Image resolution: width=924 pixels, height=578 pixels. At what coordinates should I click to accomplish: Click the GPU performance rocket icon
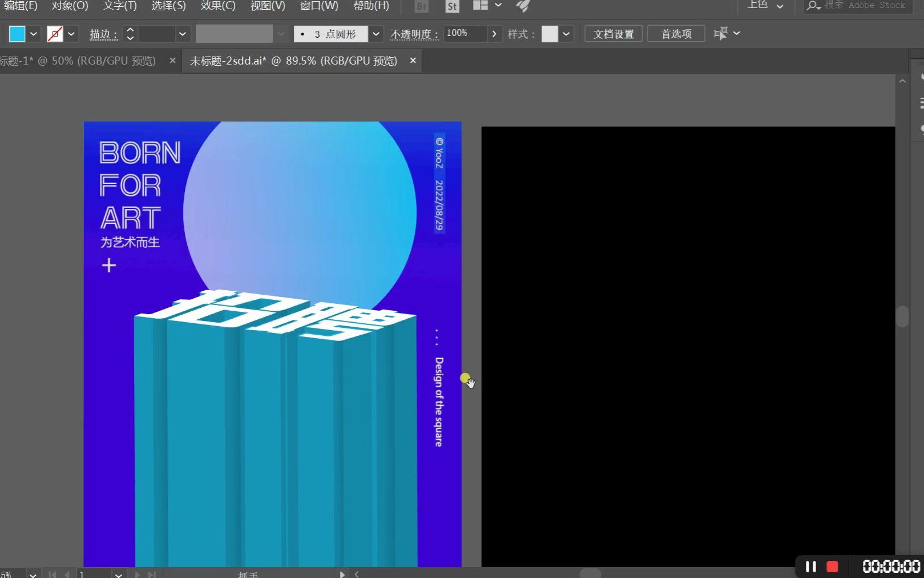tap(523, 6)
